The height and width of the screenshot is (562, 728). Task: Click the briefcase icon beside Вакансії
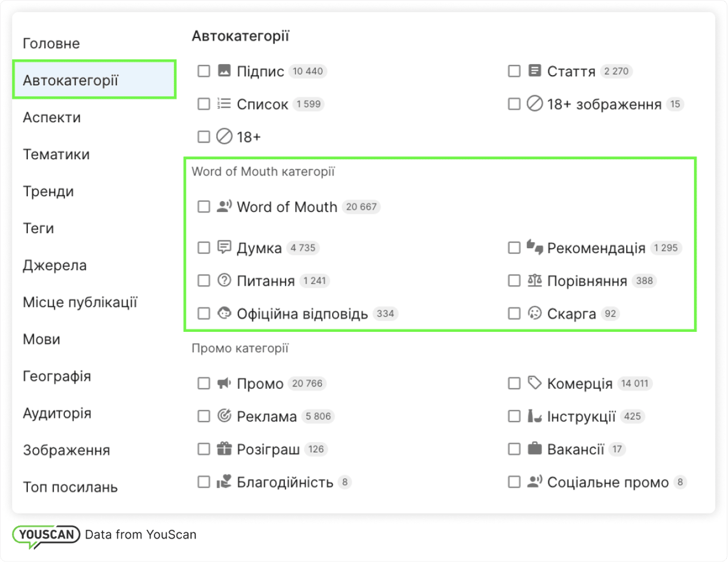point(535,449)
